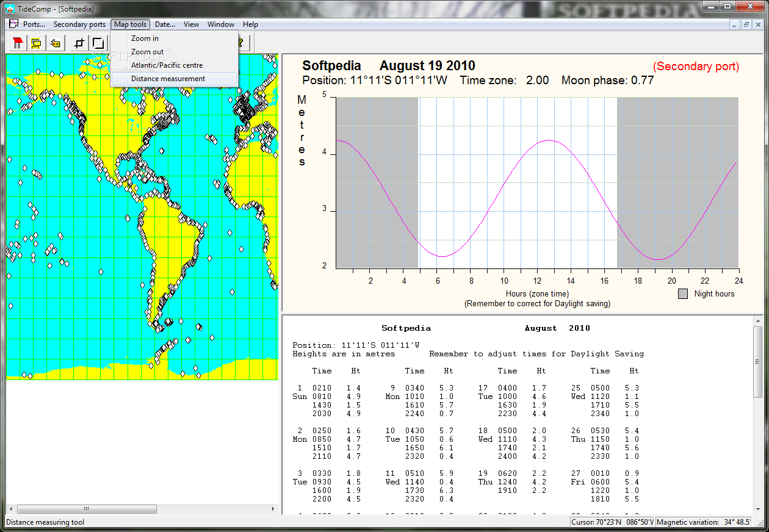Click the tide curve peak near hour 13
This screenshot has width=769, height=532.
tap(547, 140)
